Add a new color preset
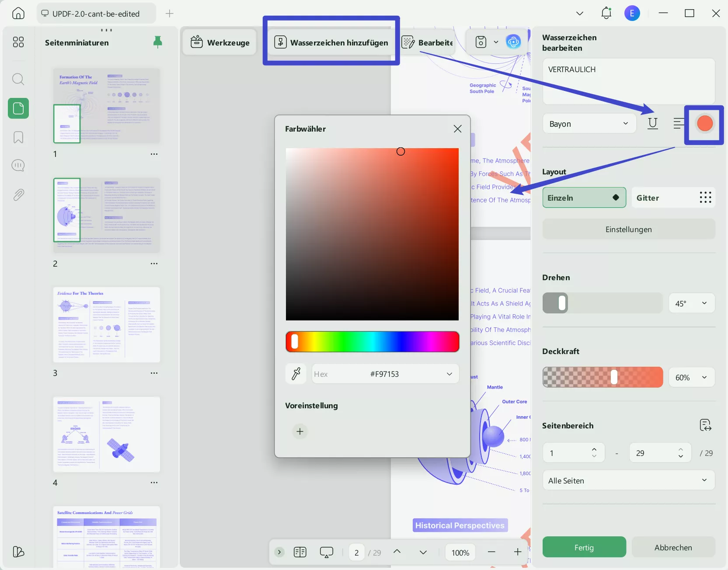The height and width of the screenshot is (570, 728). coord(300,431)
